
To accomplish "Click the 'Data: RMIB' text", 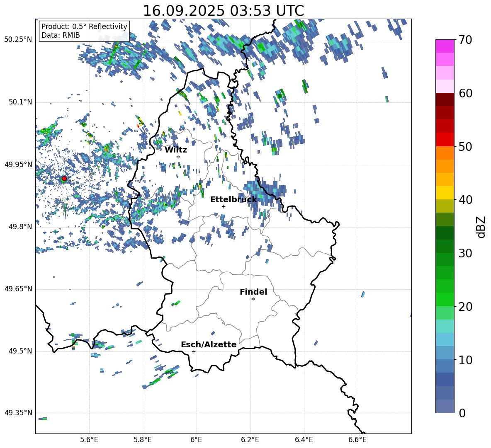I will tap(61, 35).
